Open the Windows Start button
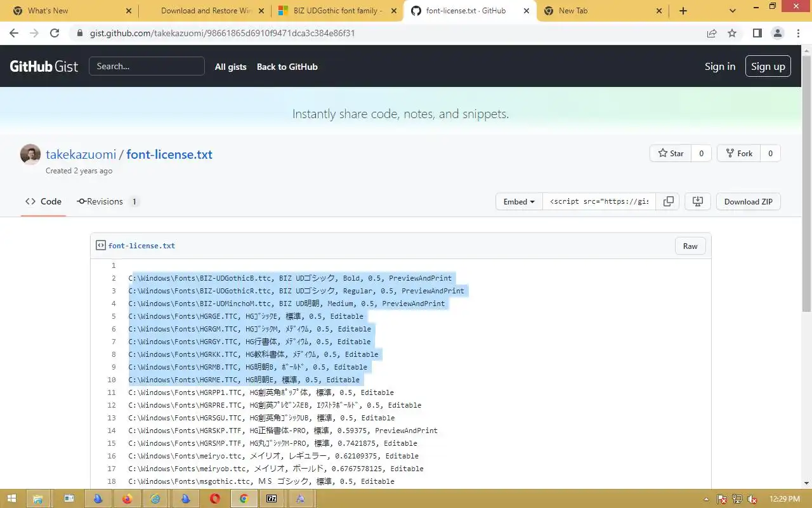The width and height of the screenshot is (812, 508). point(11,498)
